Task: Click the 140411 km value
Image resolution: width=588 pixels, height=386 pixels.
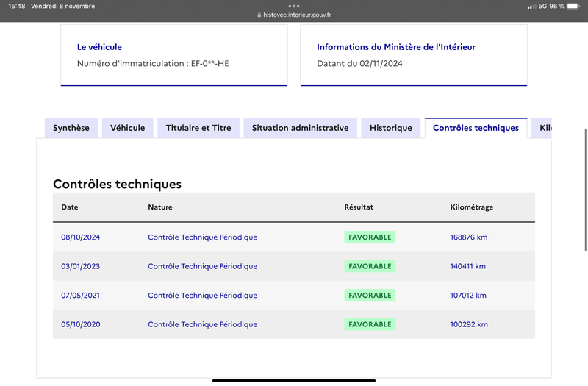Action: (x=468, y=266)
